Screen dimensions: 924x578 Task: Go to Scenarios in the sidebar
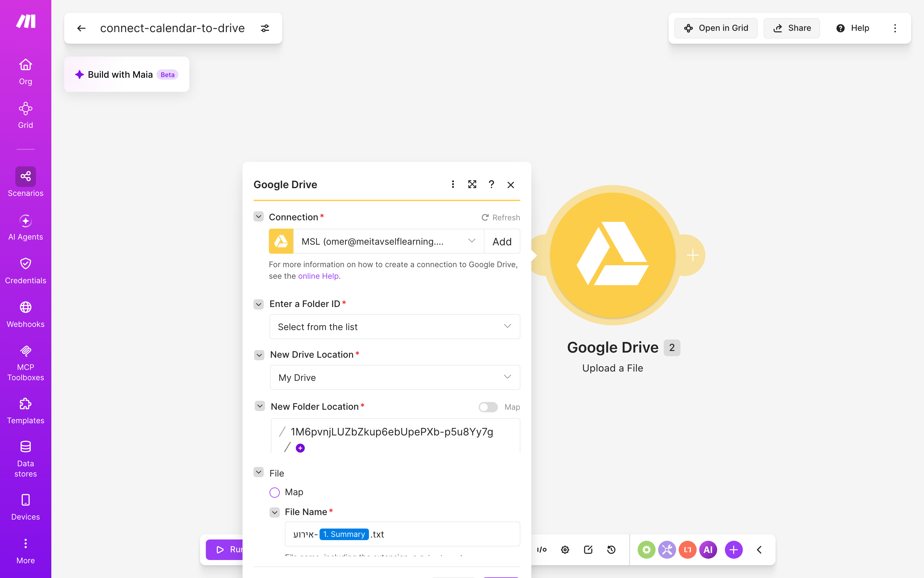[26, 182]
